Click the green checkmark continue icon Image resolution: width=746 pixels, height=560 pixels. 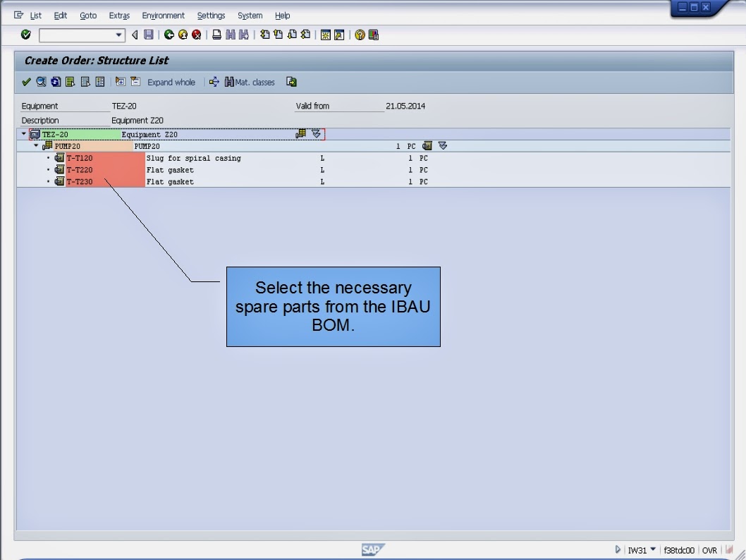pyautogui.click(x=25, y=82)
